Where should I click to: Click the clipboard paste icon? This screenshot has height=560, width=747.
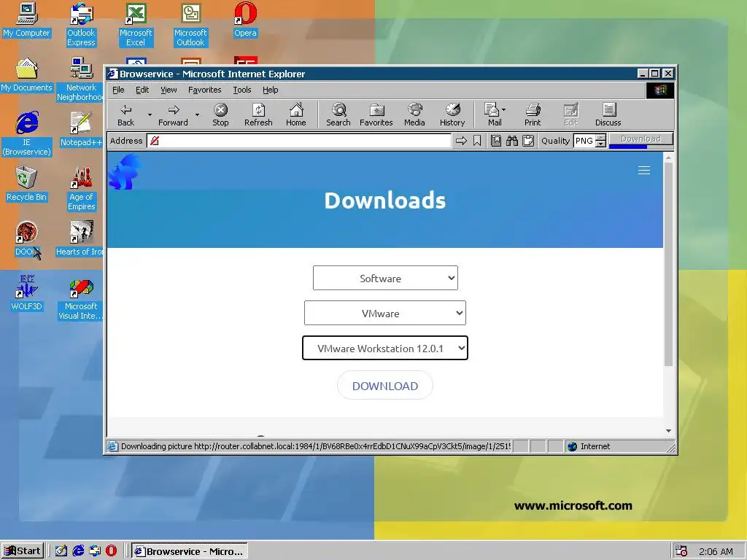pyautogui.click(x=528, y=141)
